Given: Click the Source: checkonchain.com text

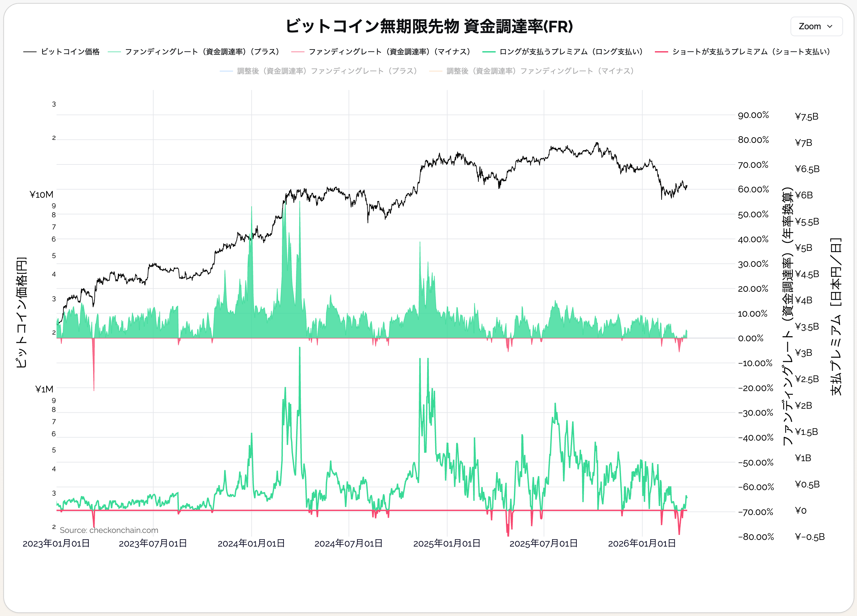Looking at the screenshot, I should tap(109, 530).
